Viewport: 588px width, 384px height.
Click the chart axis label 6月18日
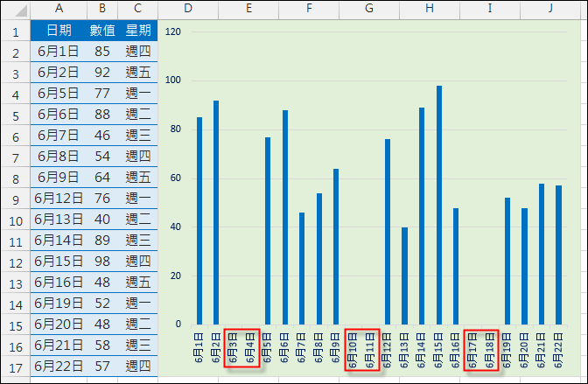click(x=490, y=350)
